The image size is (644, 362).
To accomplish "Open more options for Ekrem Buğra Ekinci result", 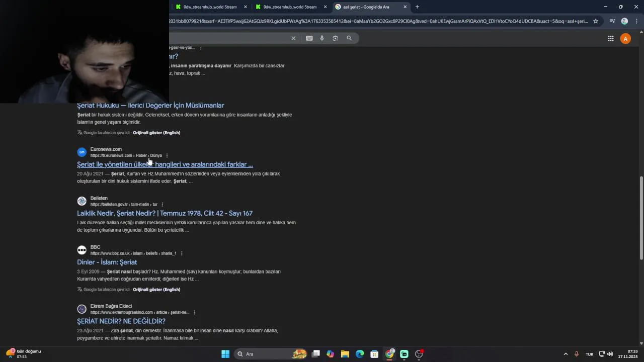I will pos(194,312).
